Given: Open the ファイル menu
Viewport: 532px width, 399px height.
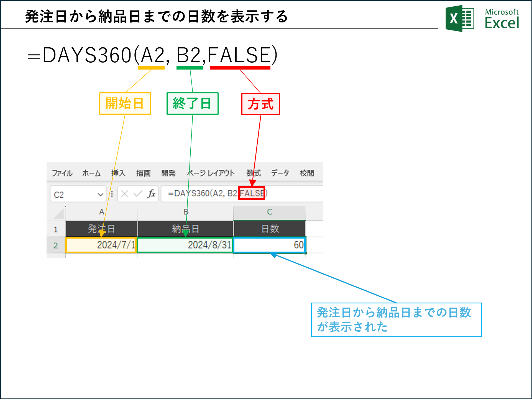Looking at the screenshot, I should tap(62, 173).
